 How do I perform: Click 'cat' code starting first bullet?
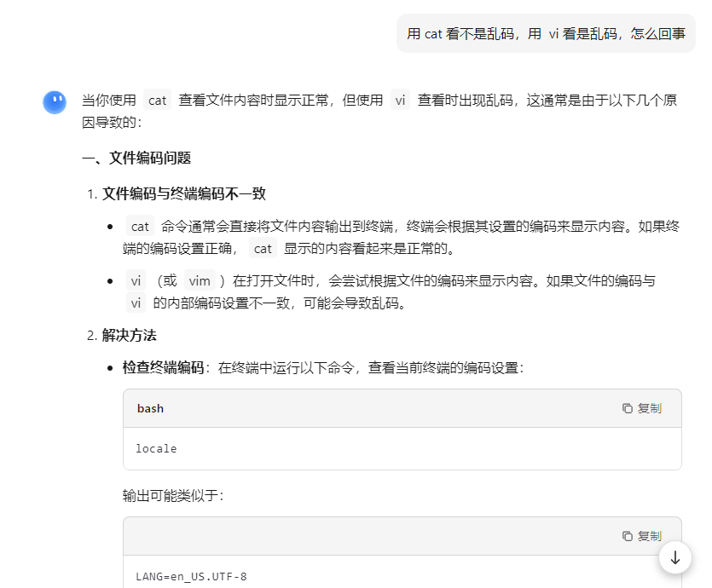pyautogui.click(x=140, y=227)
